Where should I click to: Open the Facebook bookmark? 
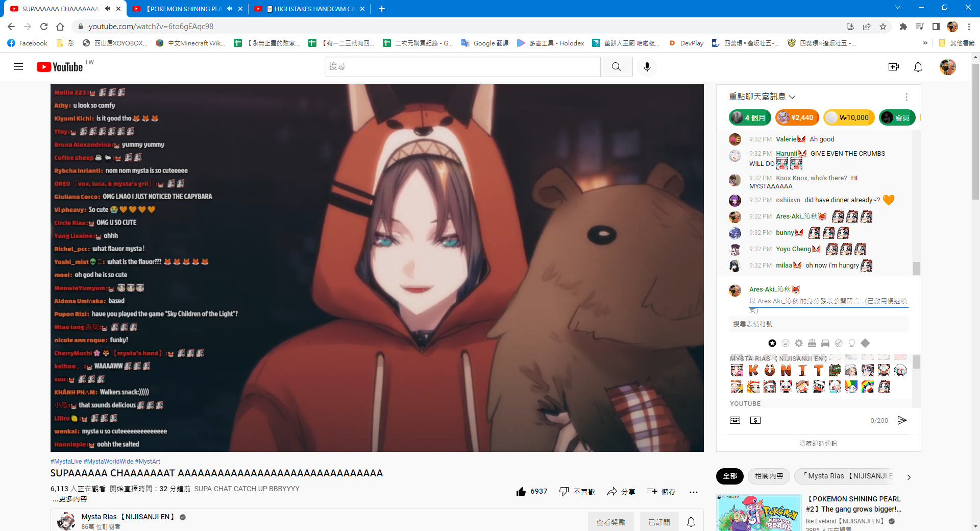[28, 43]
